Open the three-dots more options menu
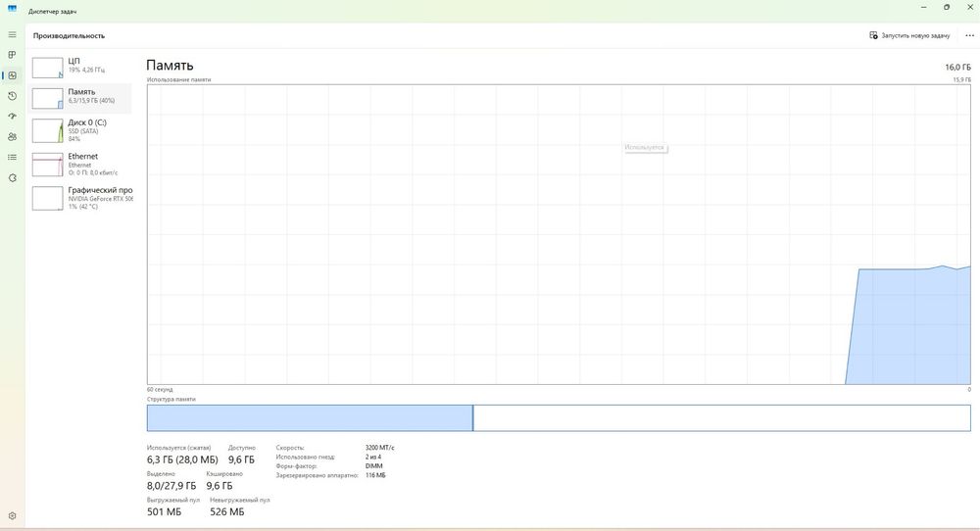Viewport: 980px width, 531px height. 969,35
